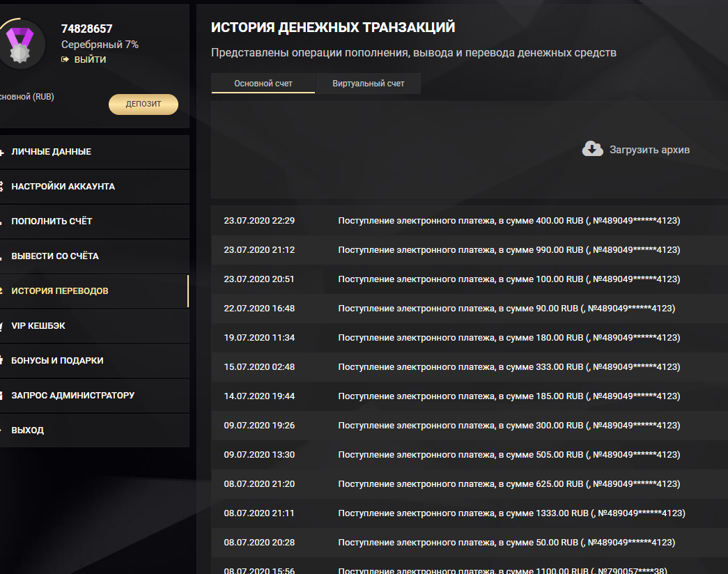Click the ВЫЙТИ link under the username

point(90,60)
